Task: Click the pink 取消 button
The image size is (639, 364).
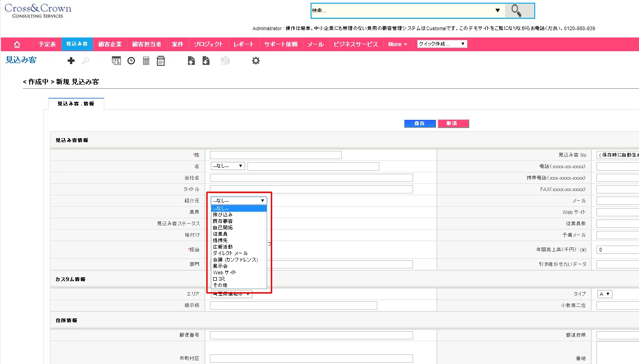Action: [453, 123]
